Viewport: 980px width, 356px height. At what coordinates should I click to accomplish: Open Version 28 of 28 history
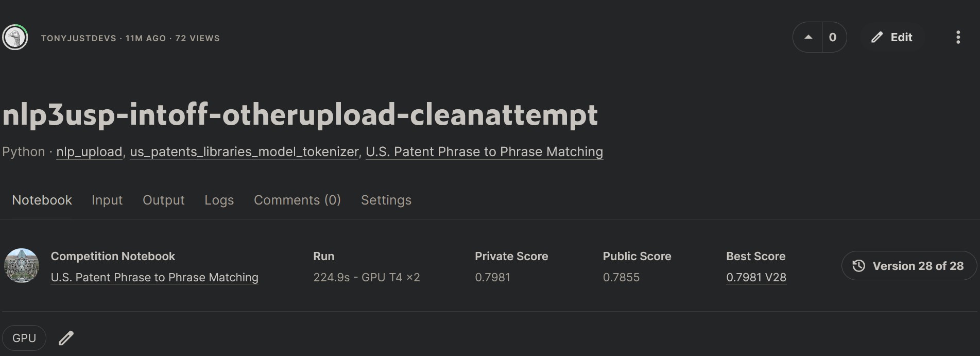click(x=909, y=266)
